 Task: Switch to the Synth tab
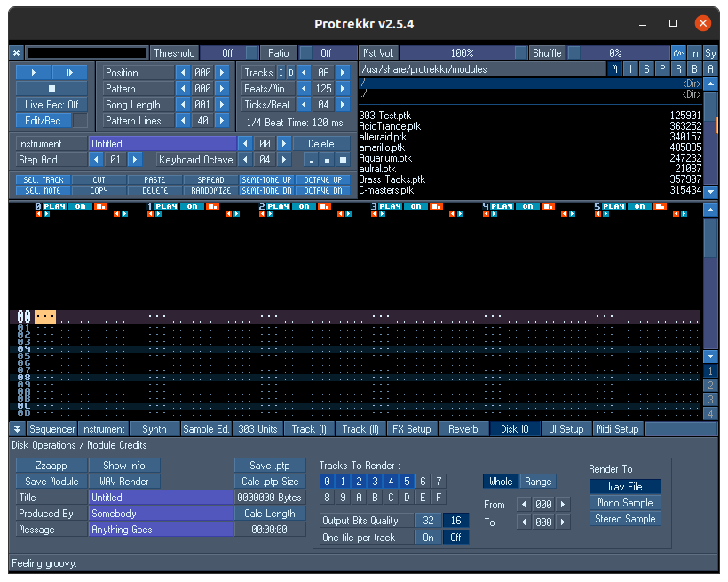(x=154, y=429)
